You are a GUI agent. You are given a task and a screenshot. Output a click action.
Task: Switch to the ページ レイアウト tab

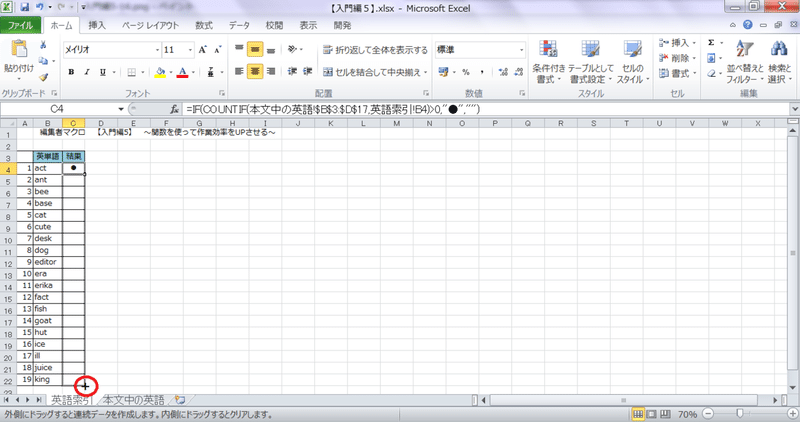[151, 25]
